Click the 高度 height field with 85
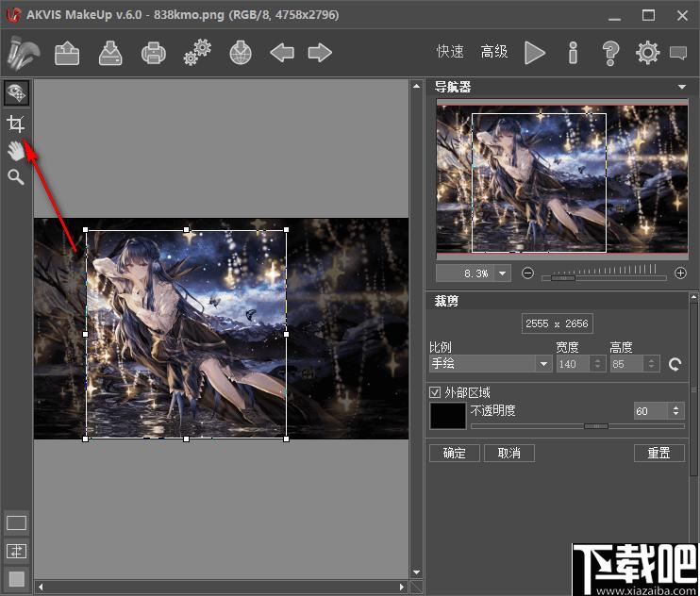Image resolution: width=700 pixels, height=596 pixels. [x=626, y=364]
